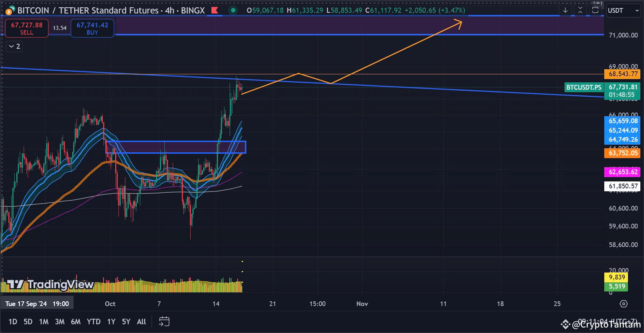Viewport: 644px width, 333px height.
Task: Click the open price O59,067.18 value
Action: (265, 10)
